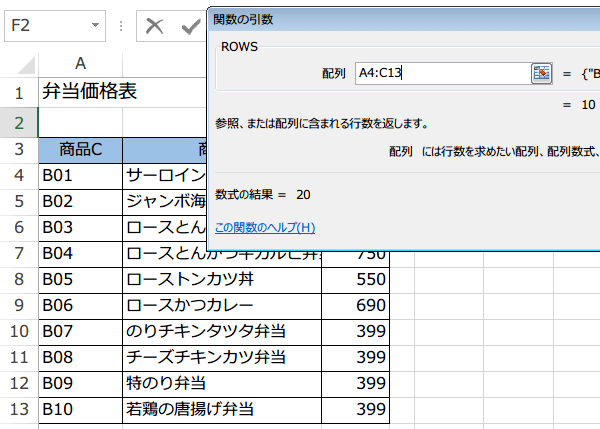Click the 配列 range input field
This screenshot has height=429, width=600.
click(440, 73)
